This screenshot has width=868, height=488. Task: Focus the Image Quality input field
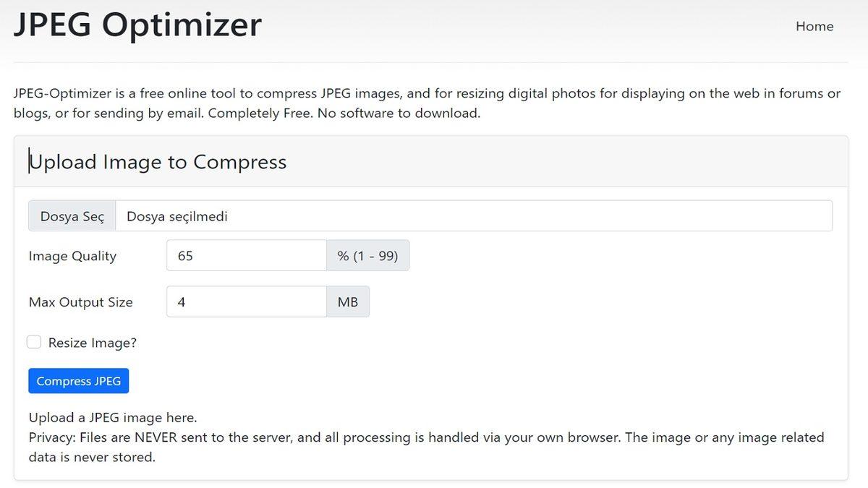(x=246, y=256)
